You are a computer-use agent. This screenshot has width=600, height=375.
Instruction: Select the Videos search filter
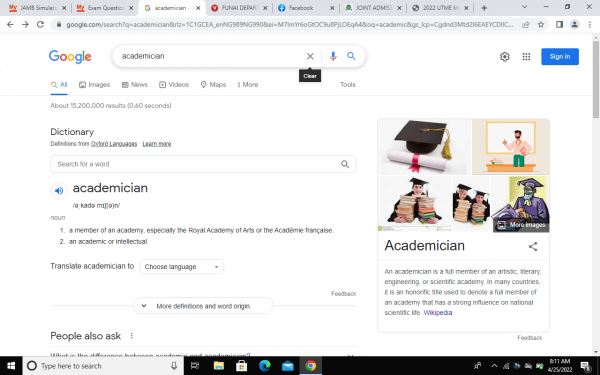(174, 85)
